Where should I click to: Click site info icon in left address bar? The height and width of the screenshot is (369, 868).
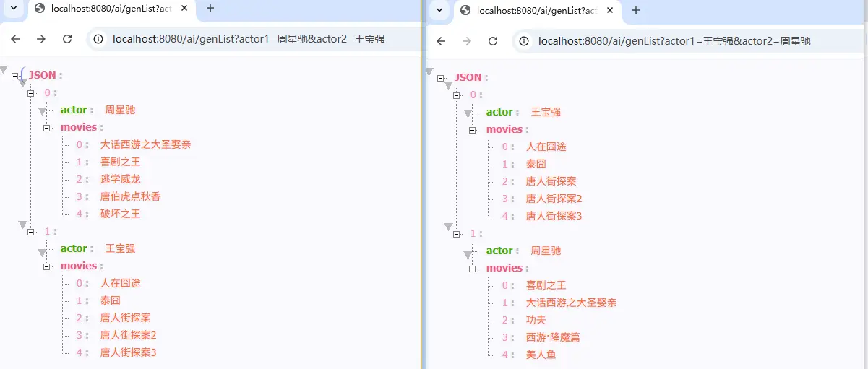pos(99,39)
